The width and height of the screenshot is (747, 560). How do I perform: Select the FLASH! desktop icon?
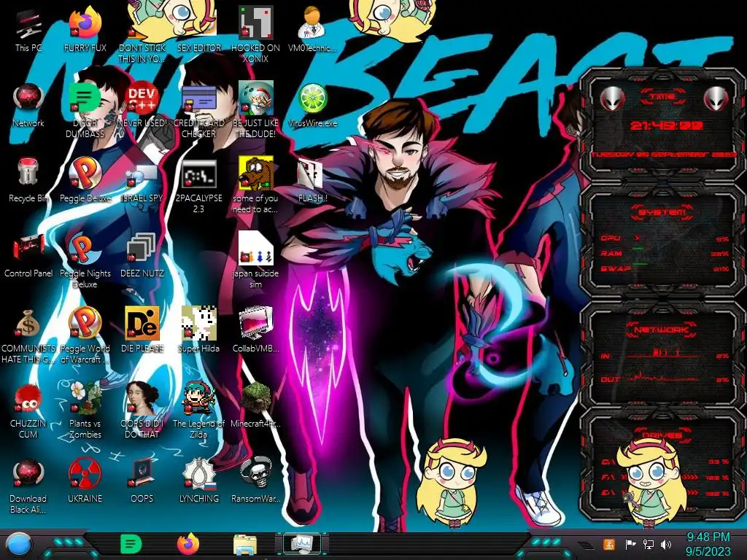[312, 181]
